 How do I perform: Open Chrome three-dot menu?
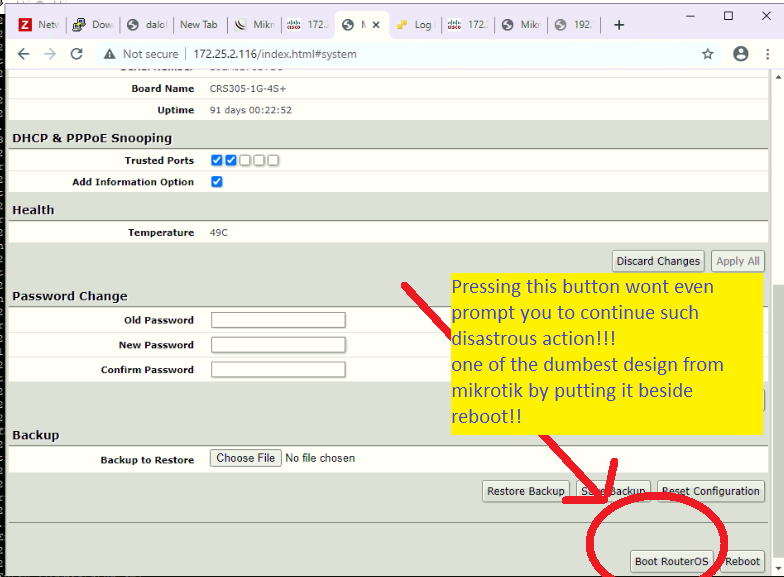tap(768, 54)
